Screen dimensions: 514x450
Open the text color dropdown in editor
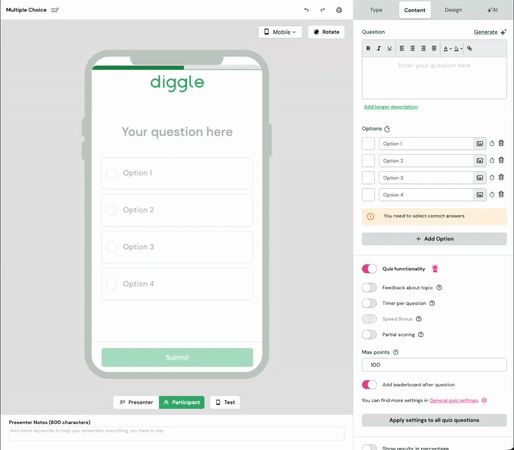447,49
